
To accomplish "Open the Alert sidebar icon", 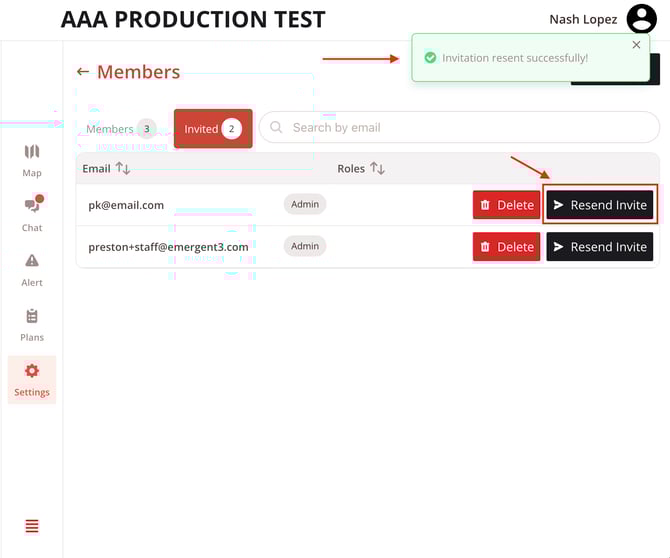I will pyautogui.click(x=32, y=261).
